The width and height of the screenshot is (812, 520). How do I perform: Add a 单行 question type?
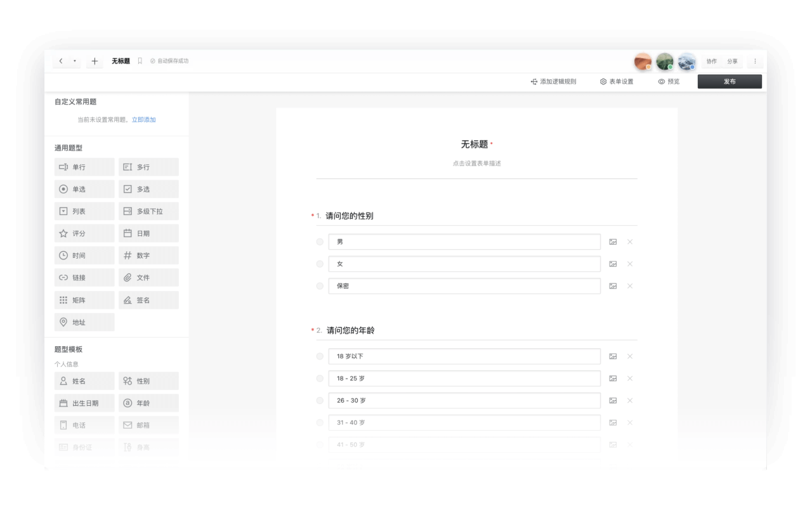point(84,167)
